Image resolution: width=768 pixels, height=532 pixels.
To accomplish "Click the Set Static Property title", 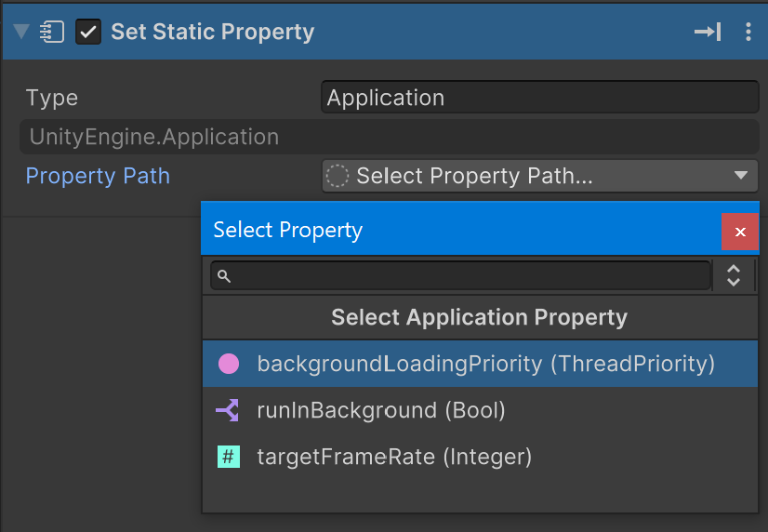I will (x=213, y=32).
